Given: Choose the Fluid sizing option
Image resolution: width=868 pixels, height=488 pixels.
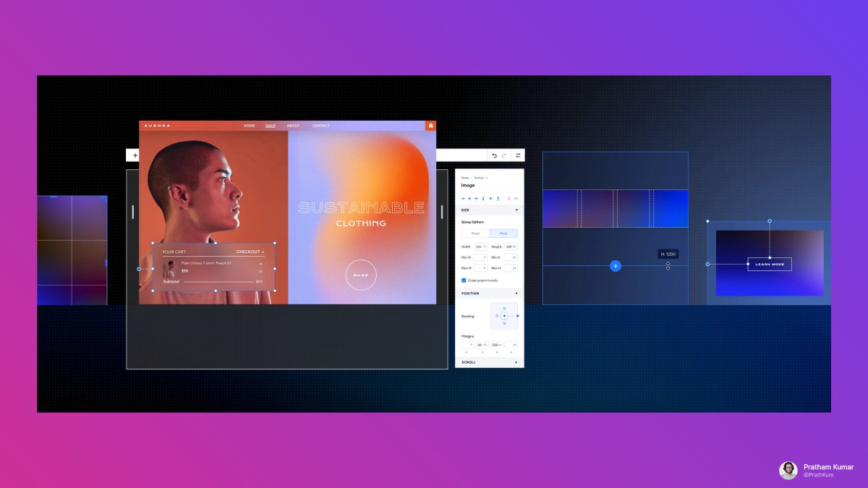Looking at the screenshot, I should (x=503, y=234).
